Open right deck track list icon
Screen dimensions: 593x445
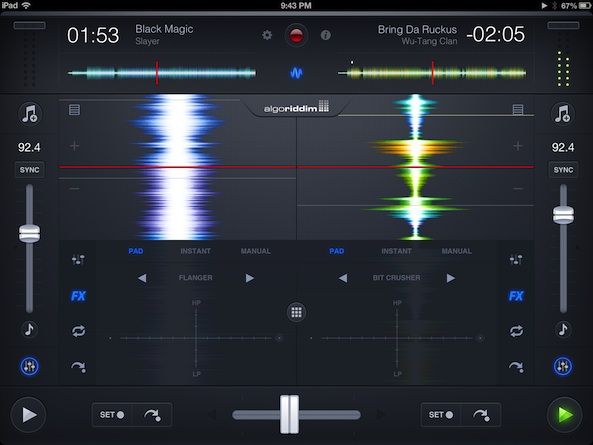point(518,110)
